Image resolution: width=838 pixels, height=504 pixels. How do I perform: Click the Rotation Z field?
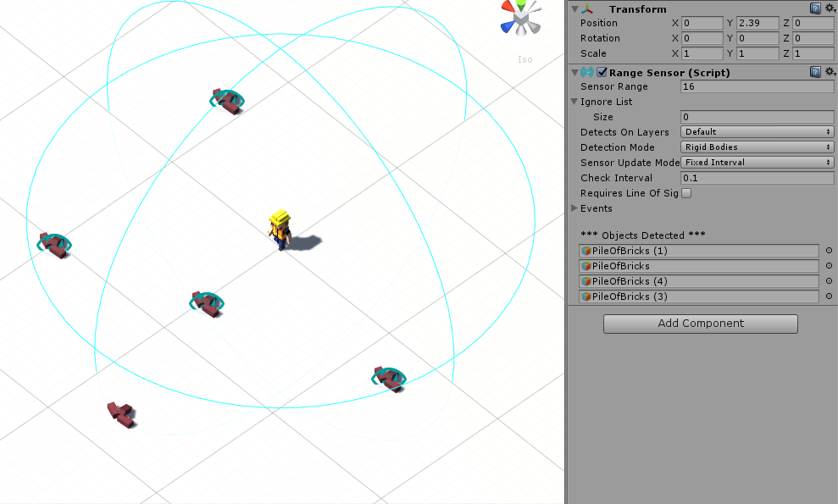tap(813, 38)
